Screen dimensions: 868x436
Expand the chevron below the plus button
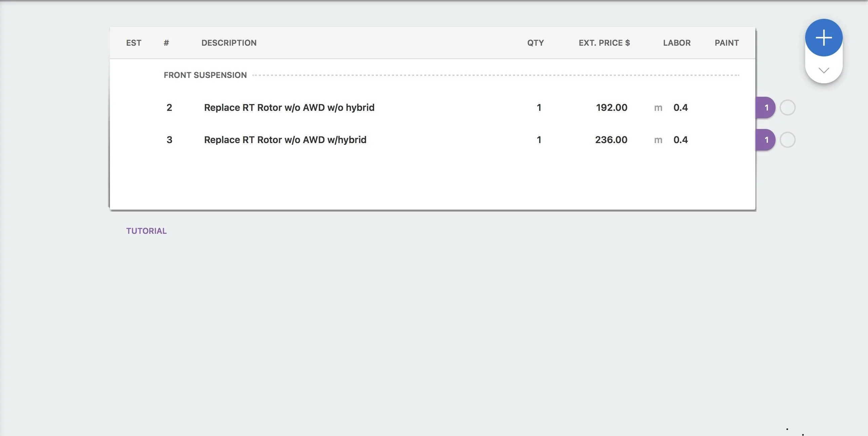tap(824, 70)
